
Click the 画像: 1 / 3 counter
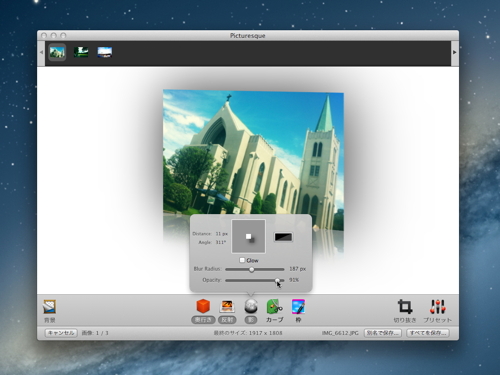pos(95,333)
